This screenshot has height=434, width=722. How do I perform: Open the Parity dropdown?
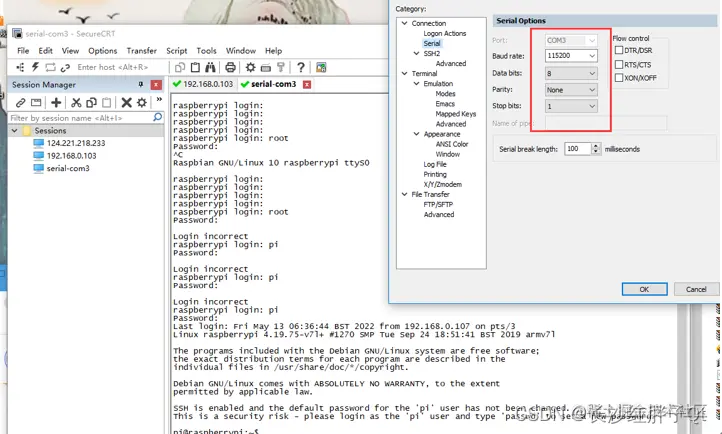click(592, 90)
